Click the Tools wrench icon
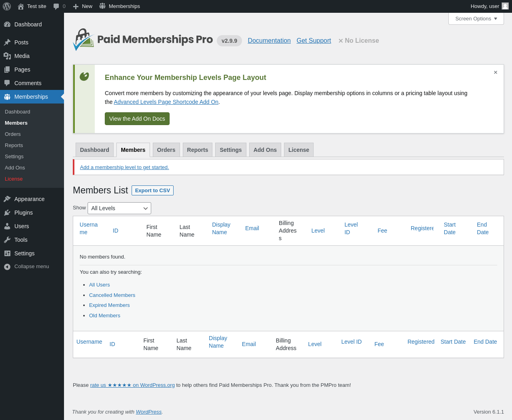Viewport: 512px width, 420px height. tap(7, 240)
